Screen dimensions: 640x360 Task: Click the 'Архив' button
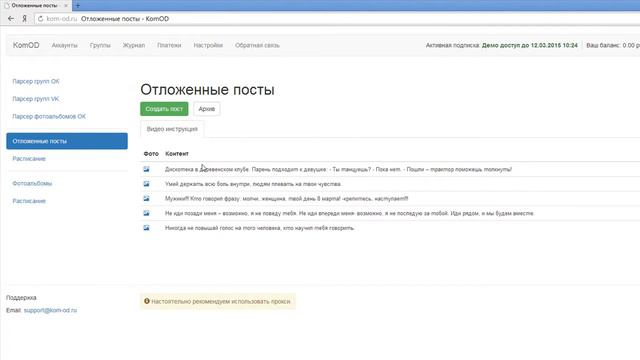pos(207,109)
